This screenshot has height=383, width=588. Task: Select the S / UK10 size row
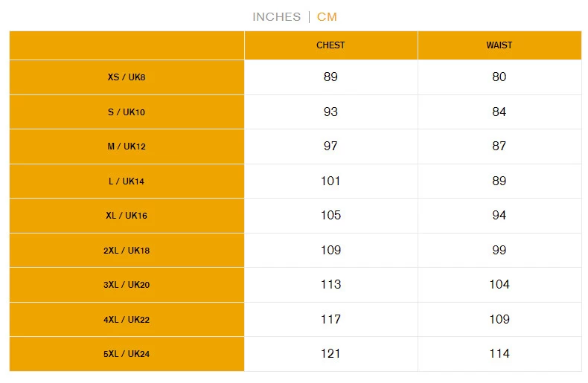click(x=127, y=112)
